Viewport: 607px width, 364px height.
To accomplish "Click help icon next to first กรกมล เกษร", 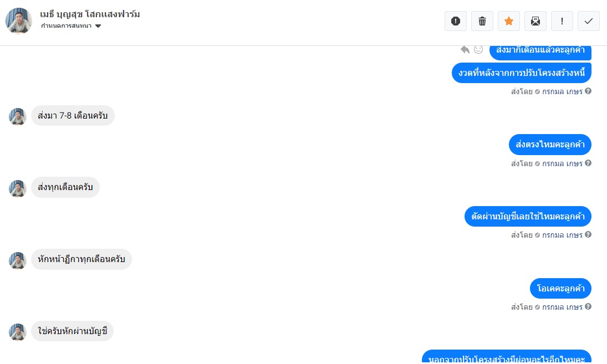I will (588, 91).
